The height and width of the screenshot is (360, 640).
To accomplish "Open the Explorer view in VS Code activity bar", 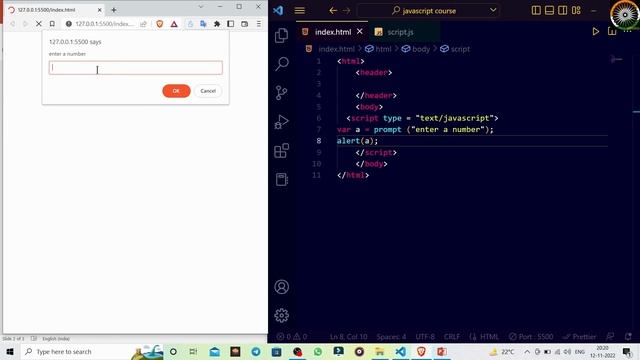I will point(281,36).
